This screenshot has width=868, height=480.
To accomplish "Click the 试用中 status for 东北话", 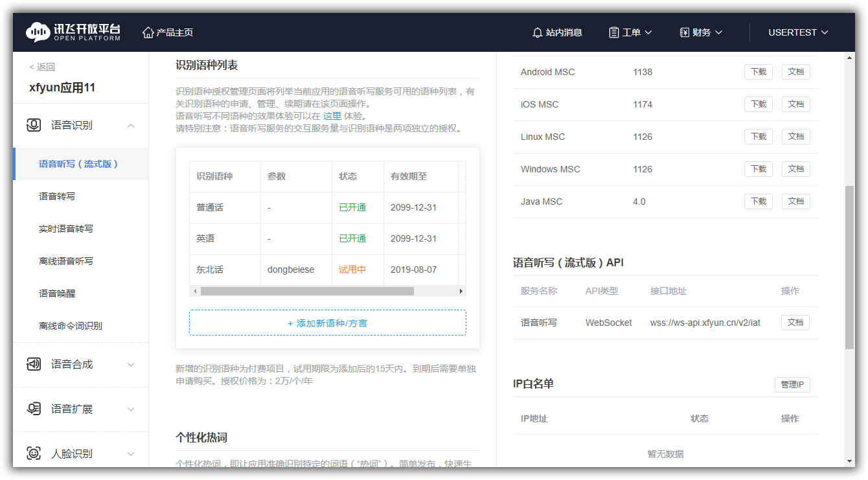I will click(x=352, y=269).
